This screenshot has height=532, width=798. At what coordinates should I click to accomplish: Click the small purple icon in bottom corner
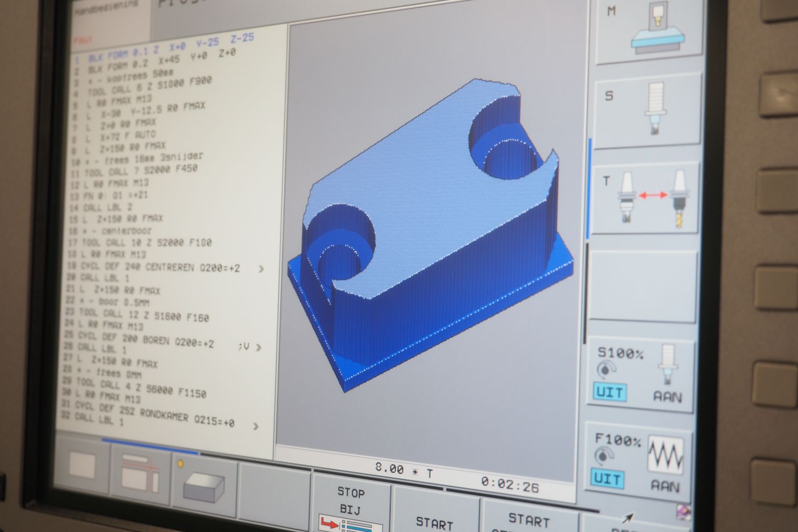683,510
